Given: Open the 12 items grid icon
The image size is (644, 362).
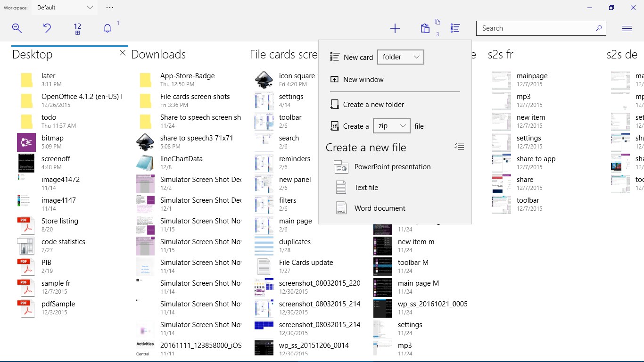Looking at the screenshot, I should pos(77,29).
